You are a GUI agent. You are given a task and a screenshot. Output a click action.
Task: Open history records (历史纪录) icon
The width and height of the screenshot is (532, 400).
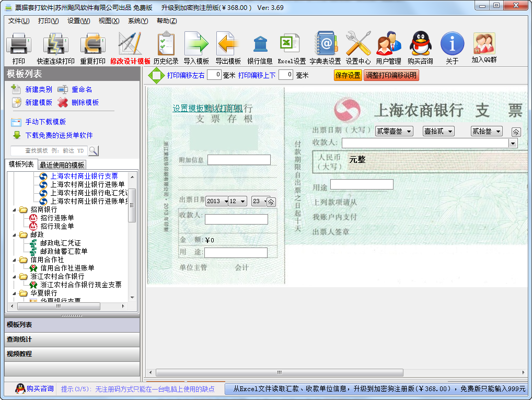[x=166, y=48]
